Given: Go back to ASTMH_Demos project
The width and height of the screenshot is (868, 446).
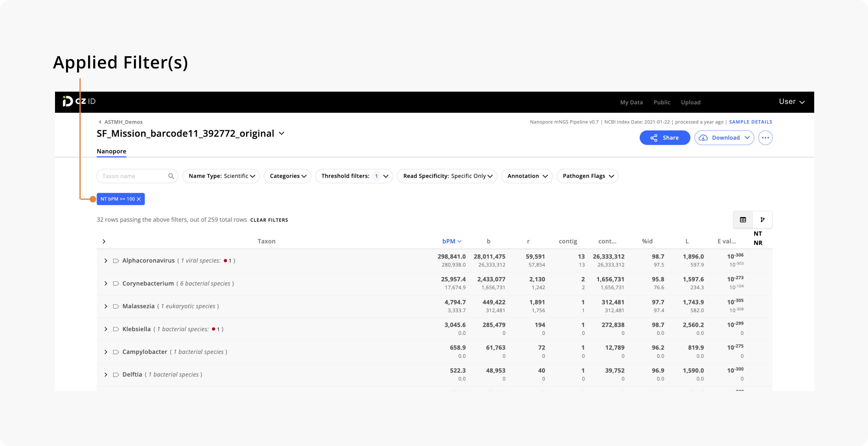Looking at the screenshot, I should click(x=121, y=122).
